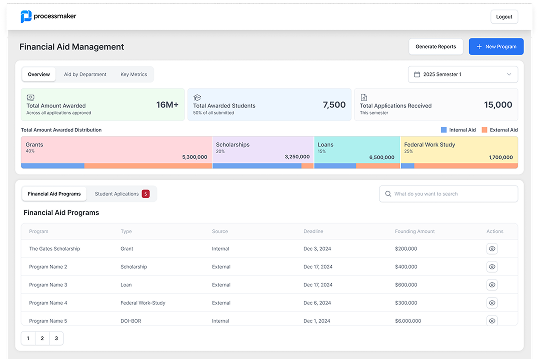
Task: Click 'Program Name 2' cell
Action: tap(48, 267)
